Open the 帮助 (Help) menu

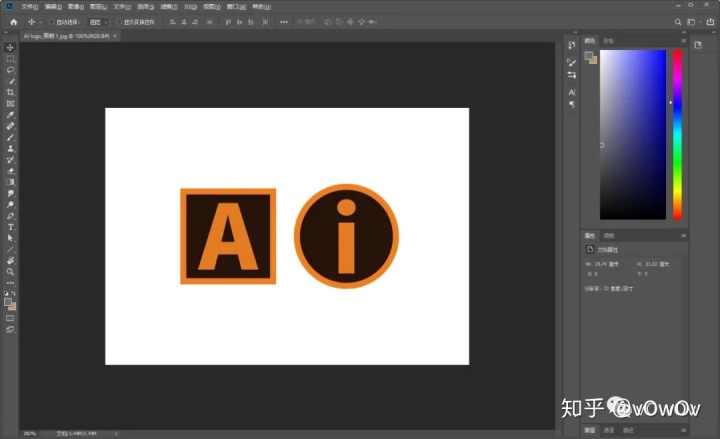point(261,6)
